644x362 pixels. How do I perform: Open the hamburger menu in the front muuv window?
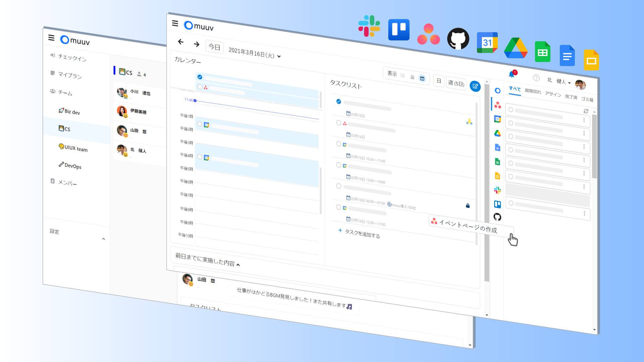pos(175,23)
